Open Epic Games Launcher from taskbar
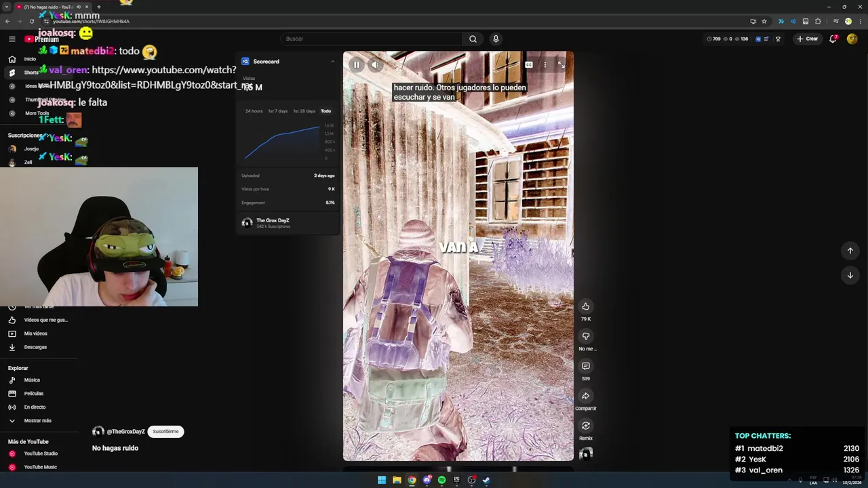Screen dimensions: 868x488 click(x=456, y=481)
